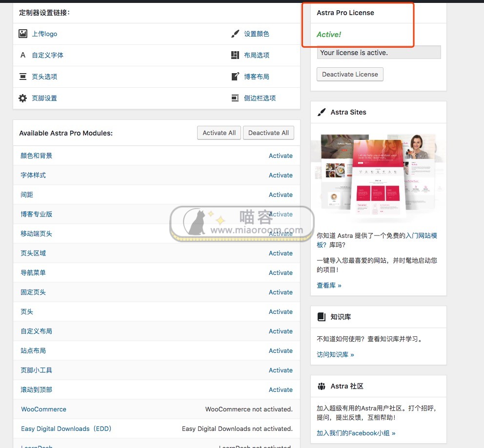
Task: Open the 字体样式 module name link
Action: point(33,175)
